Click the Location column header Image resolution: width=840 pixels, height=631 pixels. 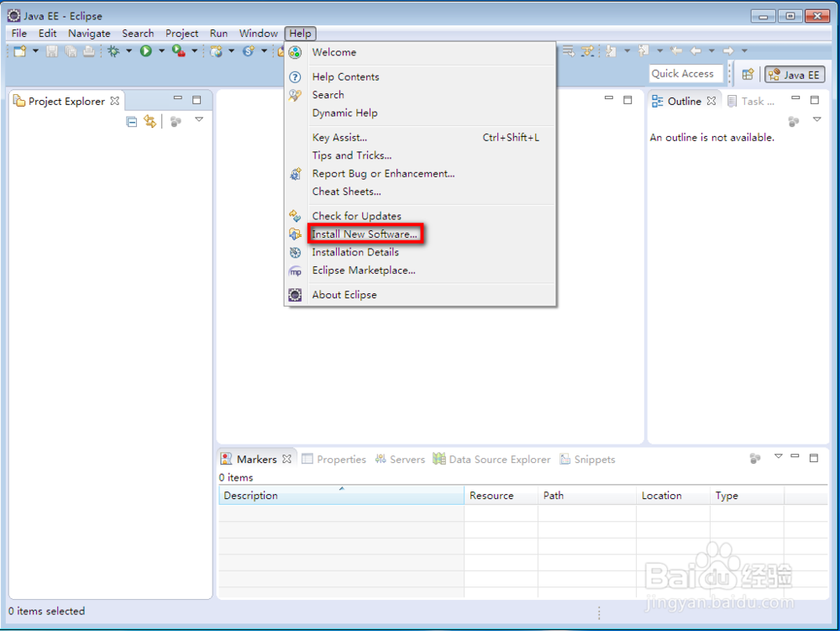(x=673, y=496)
